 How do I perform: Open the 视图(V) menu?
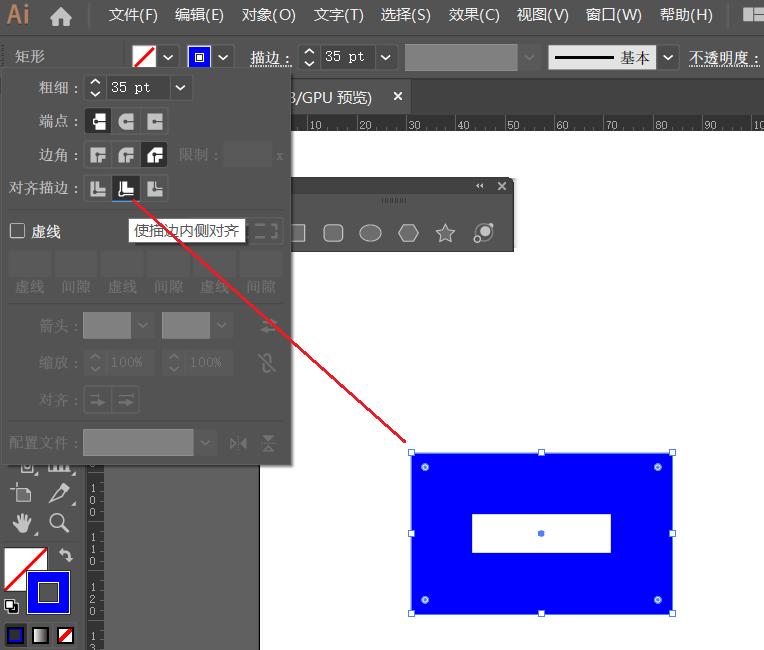(542, 15)
